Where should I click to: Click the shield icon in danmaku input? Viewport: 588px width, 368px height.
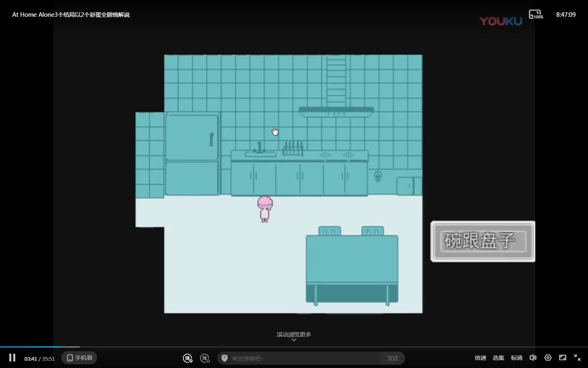224,358
